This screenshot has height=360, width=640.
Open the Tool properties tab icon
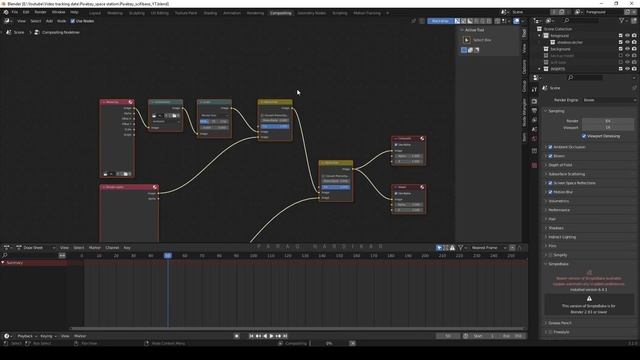[534, 90]
